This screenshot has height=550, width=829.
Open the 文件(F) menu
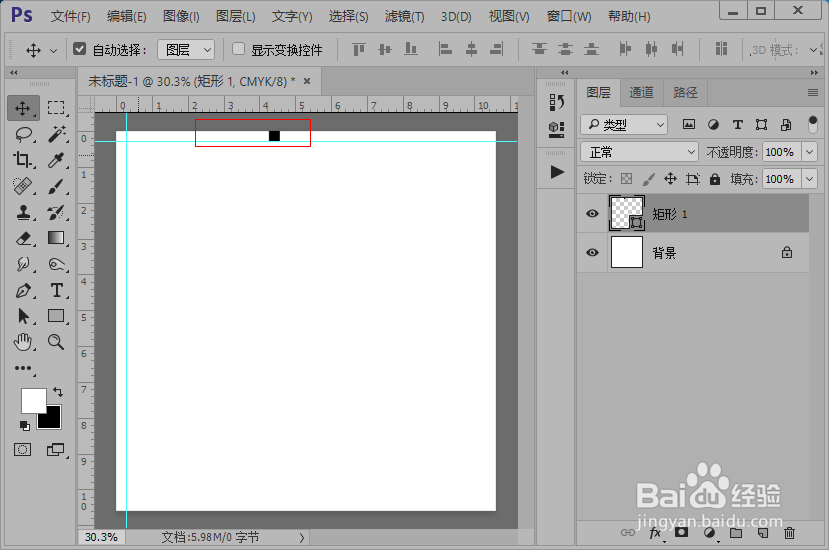pyautogui.click(x=70, y=16)
